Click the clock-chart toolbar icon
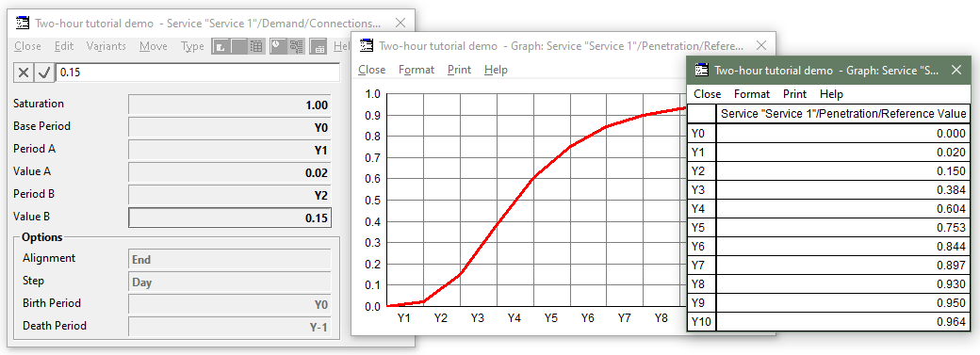The width and height of the screenshot is (980, 355). click(278, 46)
